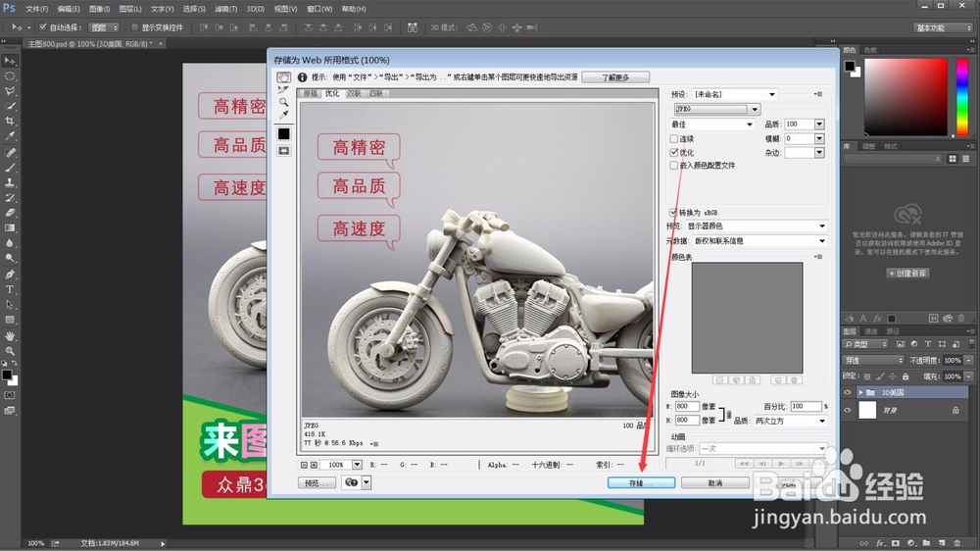Screen dimensions: 980x551
Task: Click the eyedropper color black swatch in dialog
Action: click(x=284, y=134)
